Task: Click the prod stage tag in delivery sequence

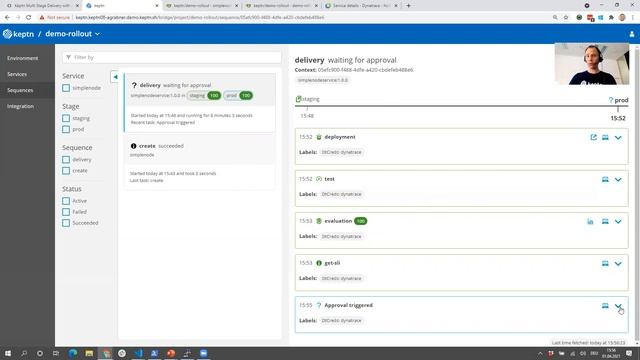Action: coord(238,96)
